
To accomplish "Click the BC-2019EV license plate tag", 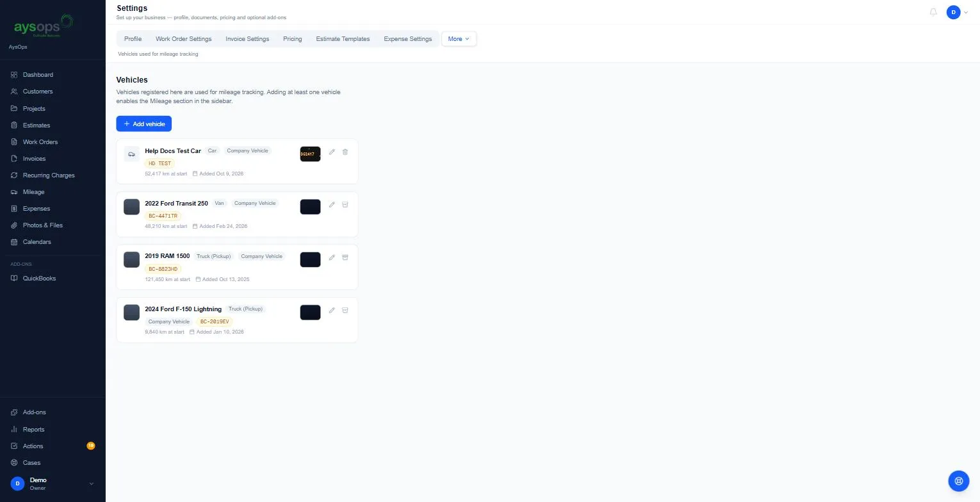I will [x=215, y=321].
